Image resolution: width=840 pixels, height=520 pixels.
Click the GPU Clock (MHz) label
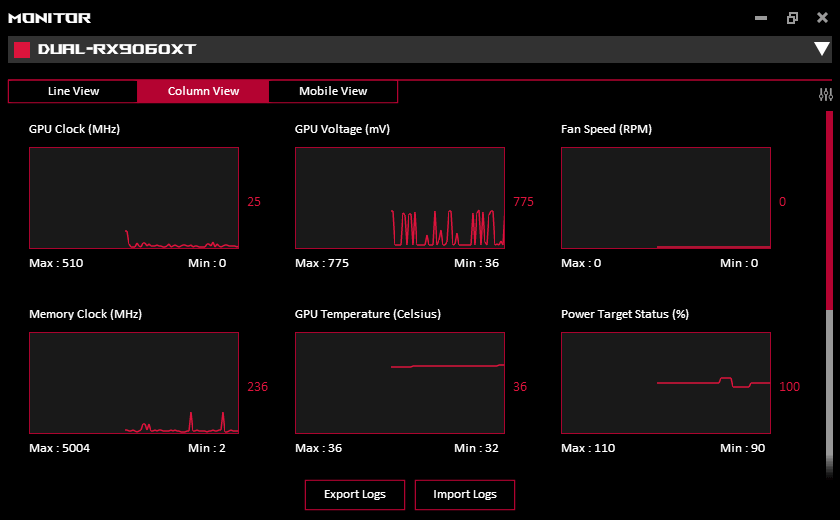[74, 129]
